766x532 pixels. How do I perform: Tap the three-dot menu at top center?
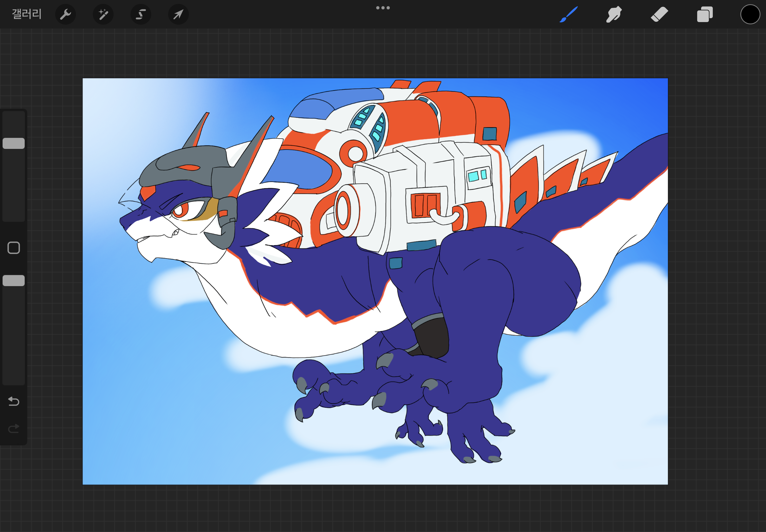[383, 8]
